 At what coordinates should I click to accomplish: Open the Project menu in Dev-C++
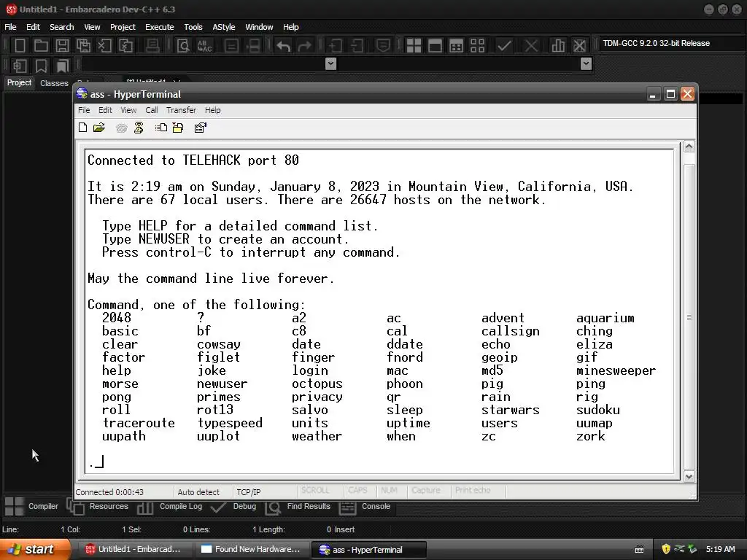point(123,27)
